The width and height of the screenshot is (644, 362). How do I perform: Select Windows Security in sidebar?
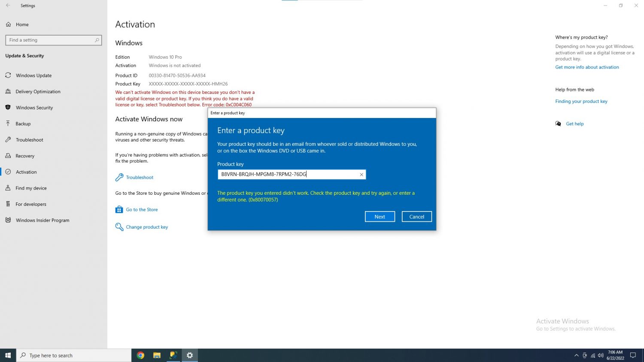34,108
